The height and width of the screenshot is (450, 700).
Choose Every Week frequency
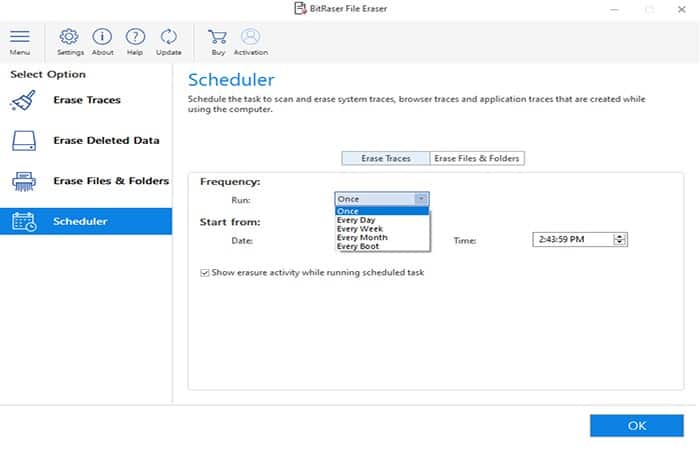[x=382, y=229]
